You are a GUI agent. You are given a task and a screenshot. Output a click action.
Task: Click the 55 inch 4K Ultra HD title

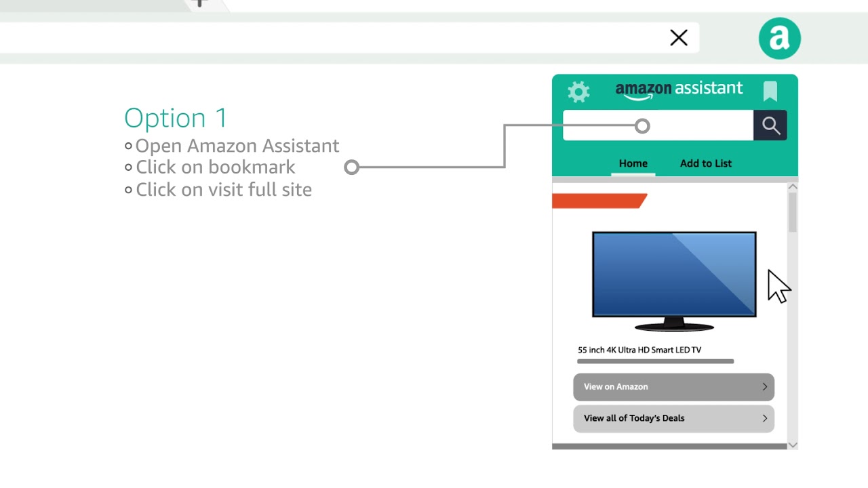pyautogui.click(x=639, y=350)
